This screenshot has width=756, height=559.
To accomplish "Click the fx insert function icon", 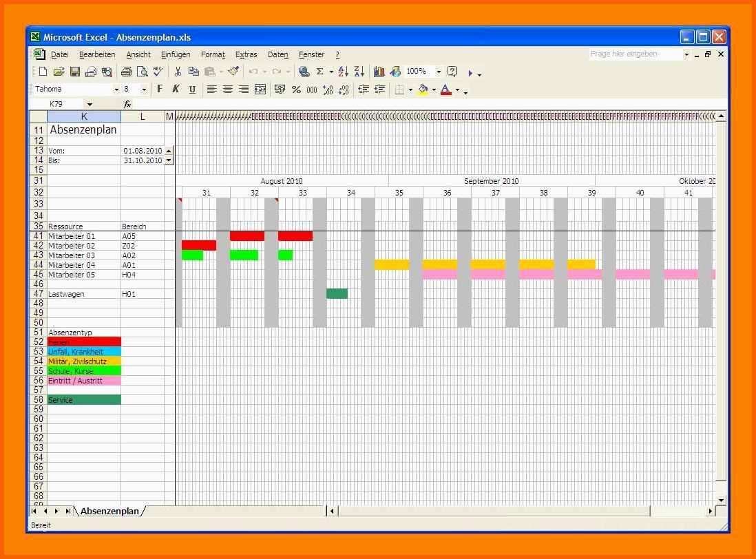I will click(x=127, y=104).
